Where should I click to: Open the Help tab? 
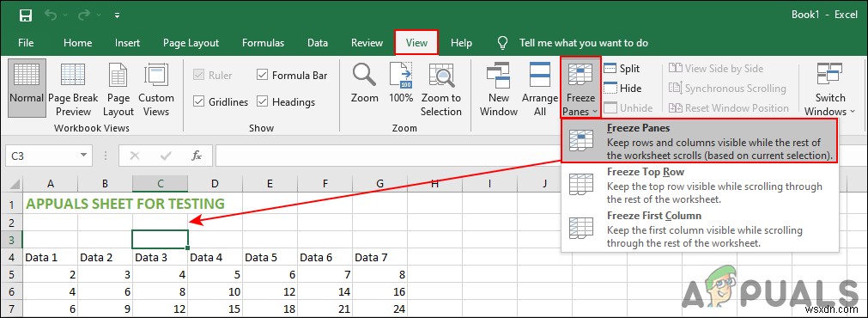(x=461, y=43)
